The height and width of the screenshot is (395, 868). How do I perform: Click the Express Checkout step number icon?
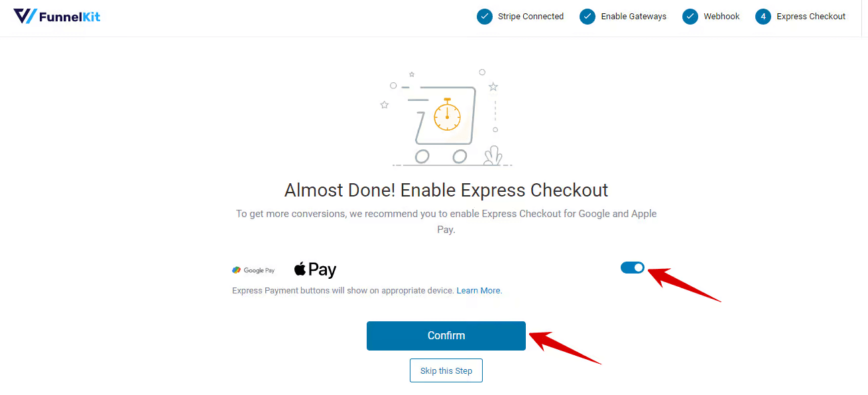(764, 17)
